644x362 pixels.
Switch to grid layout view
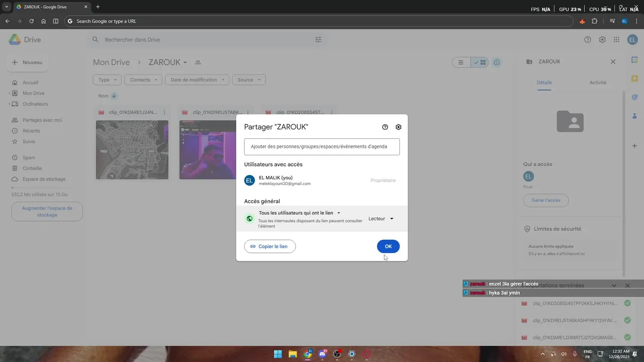(479, 62)
